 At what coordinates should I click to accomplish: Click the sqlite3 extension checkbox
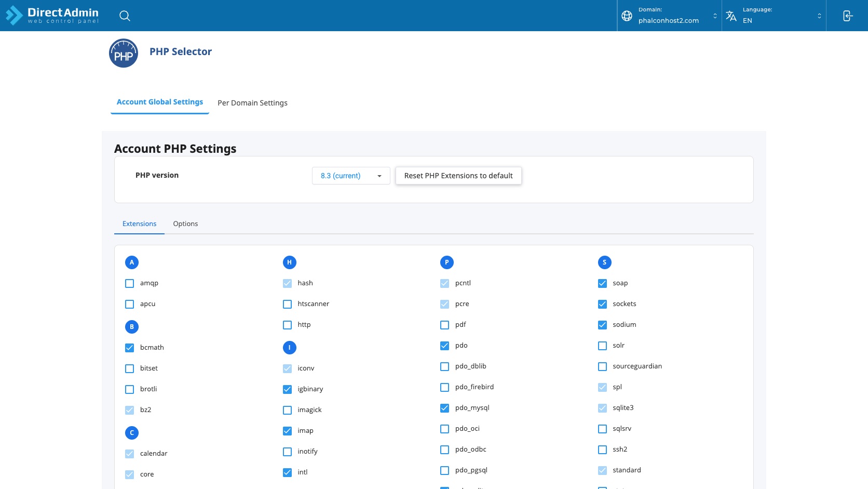pos(603,408)
